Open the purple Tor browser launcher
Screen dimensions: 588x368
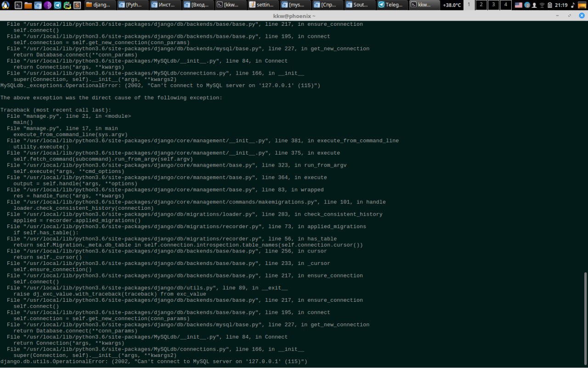coord(47,5)
